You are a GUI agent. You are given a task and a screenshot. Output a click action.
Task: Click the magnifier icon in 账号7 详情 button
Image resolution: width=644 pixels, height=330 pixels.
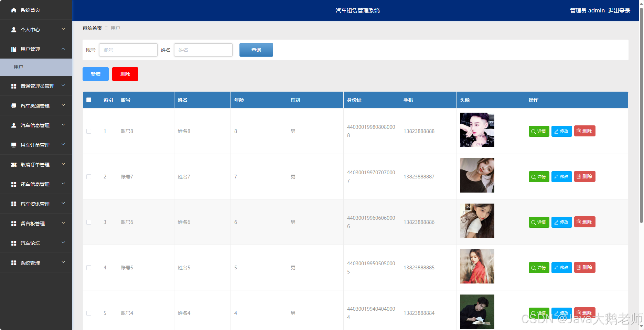coord(534,177)
